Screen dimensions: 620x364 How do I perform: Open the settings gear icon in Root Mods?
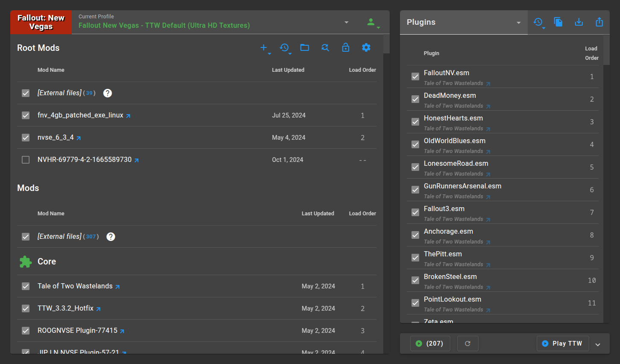point(366,47)
